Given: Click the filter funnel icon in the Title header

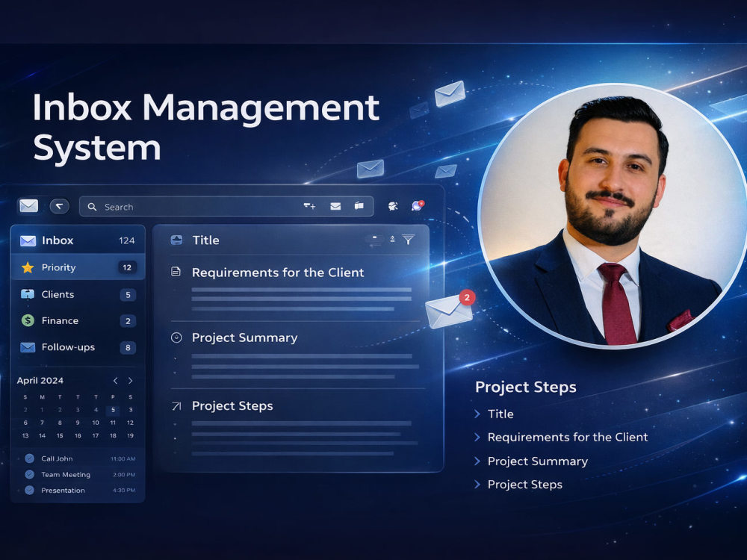Looking at the screenshot, I should click(409, 240).
